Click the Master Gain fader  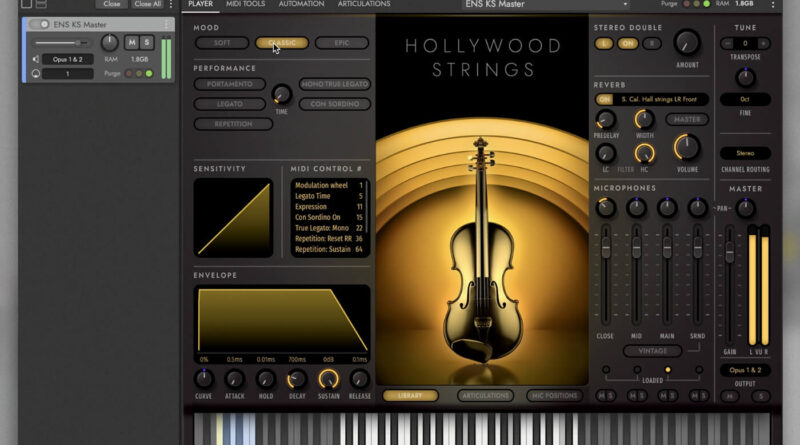pos(730,252)
